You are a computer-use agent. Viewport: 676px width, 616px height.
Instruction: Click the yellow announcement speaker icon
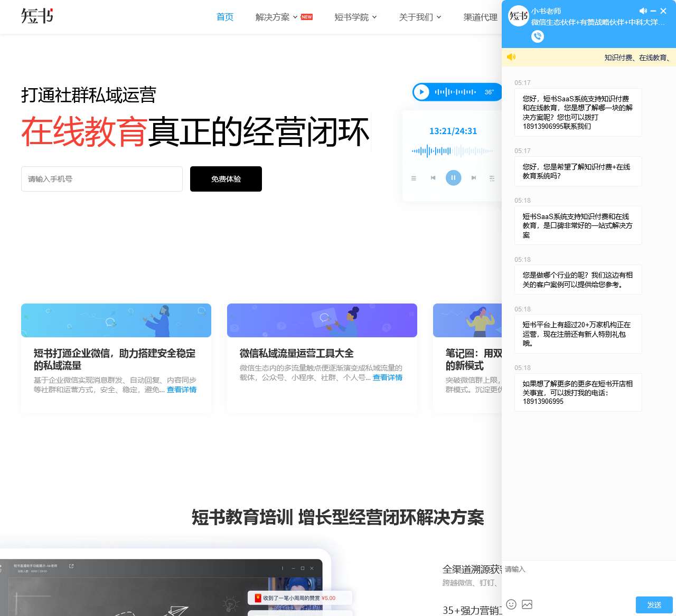pyautogui.click(x=511, y=57)
